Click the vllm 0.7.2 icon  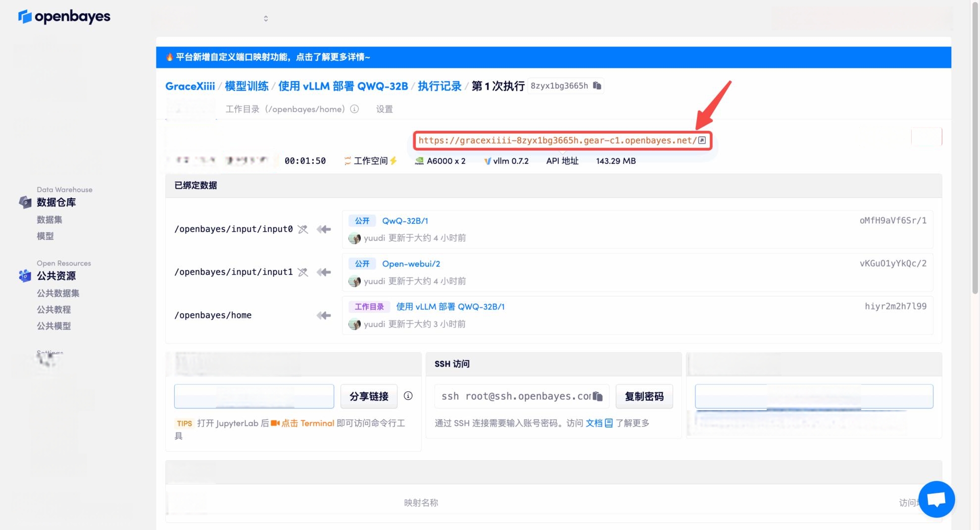pyautogui.click(x=488, y=161)
